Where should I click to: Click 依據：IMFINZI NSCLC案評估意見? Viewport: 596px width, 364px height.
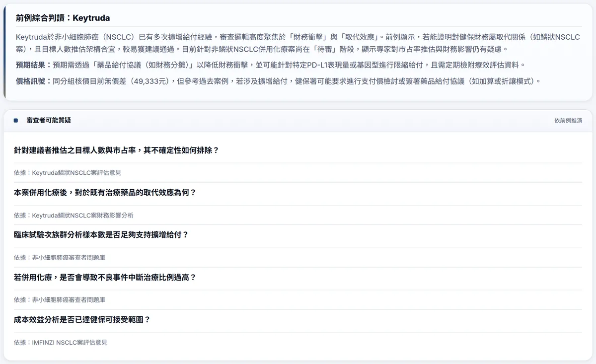pos(61,343)
